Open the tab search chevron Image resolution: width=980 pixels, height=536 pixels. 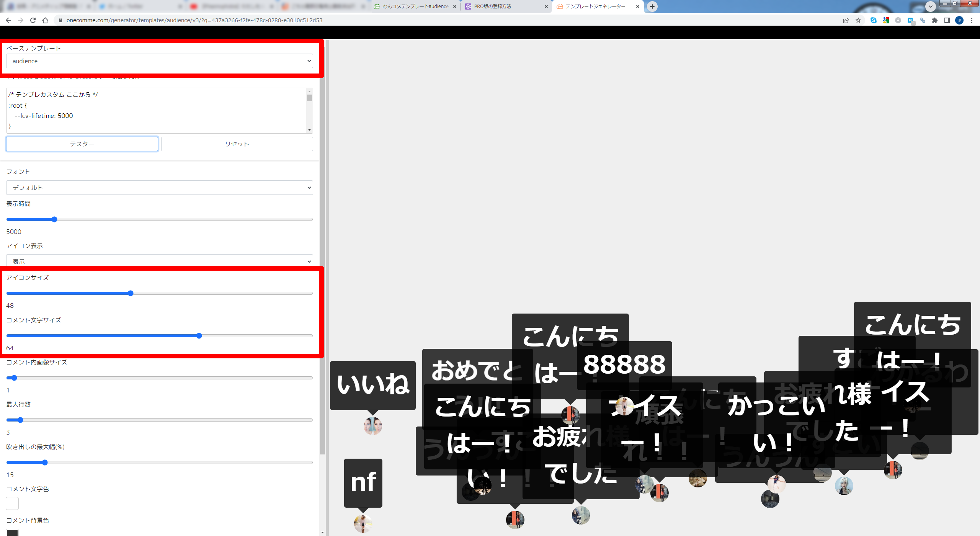(x=931, y=7)
